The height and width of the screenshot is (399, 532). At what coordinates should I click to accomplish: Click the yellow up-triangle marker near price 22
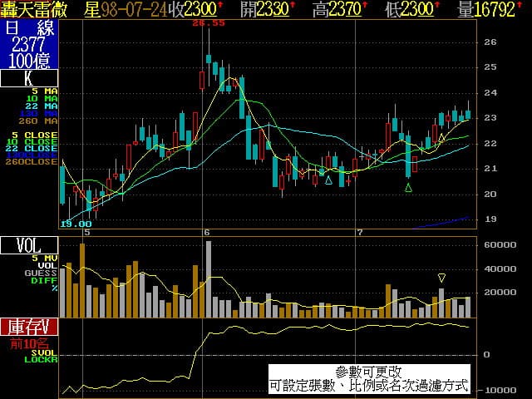coord(441,139)
